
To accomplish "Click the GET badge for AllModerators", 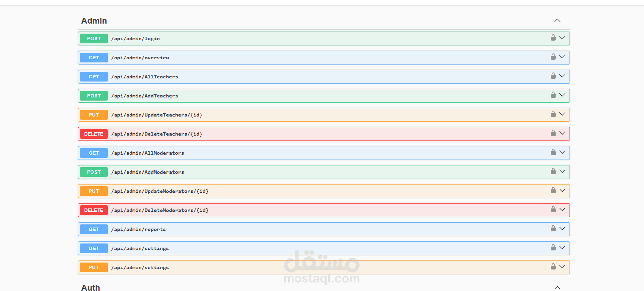I will pyautogui.click(x=94, y=153).
